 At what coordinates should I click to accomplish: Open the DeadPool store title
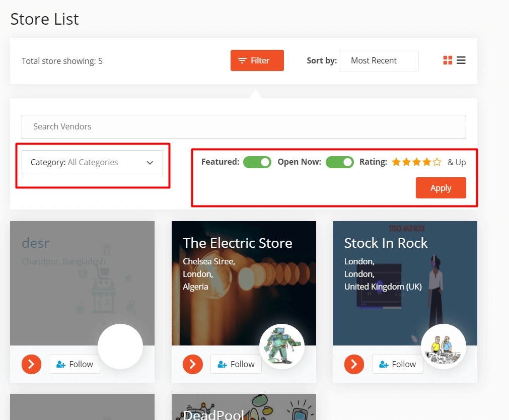click(x=213, y=415)
